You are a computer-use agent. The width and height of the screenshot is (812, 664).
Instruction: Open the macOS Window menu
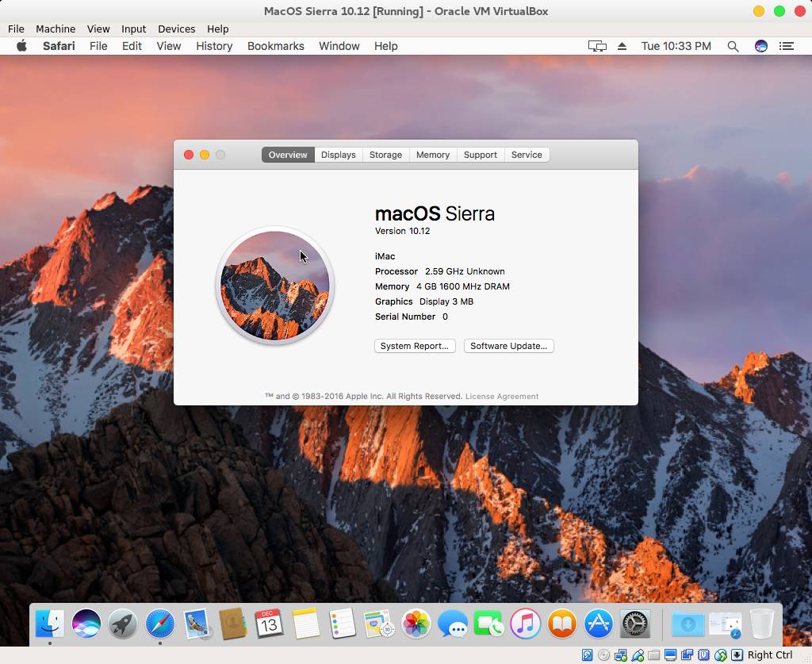[339, 46]
